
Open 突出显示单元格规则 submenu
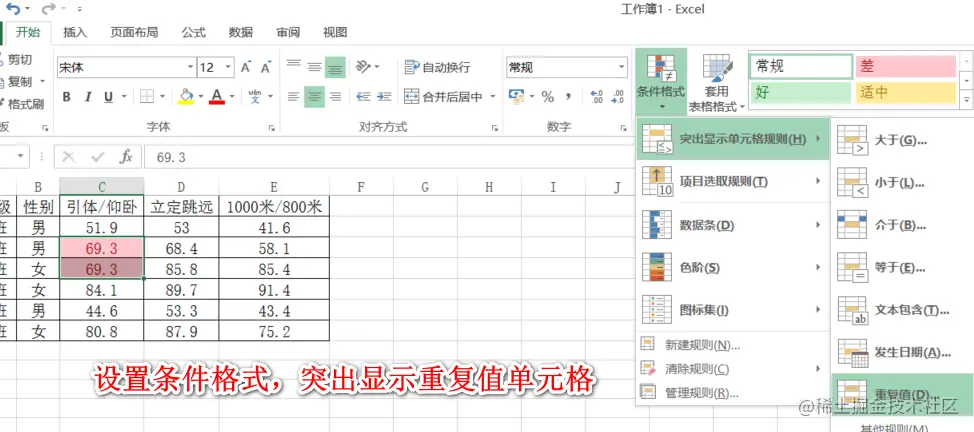click(x=733, y=139)
